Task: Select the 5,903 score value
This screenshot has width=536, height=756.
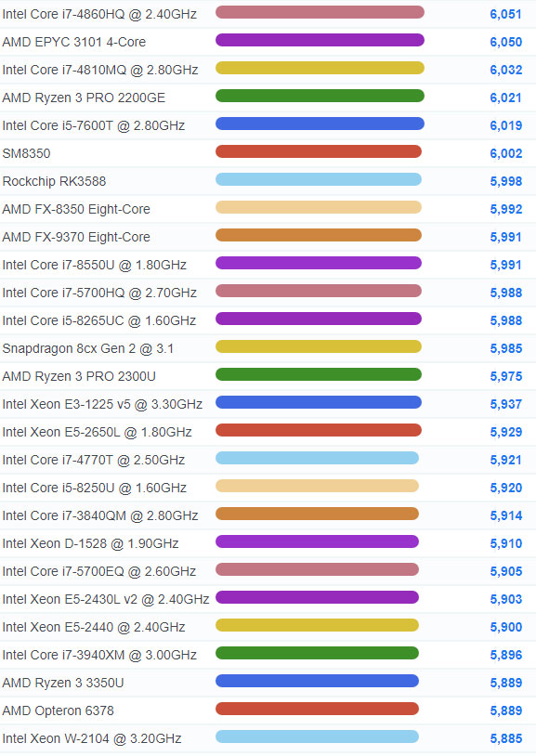Action: 506,599
